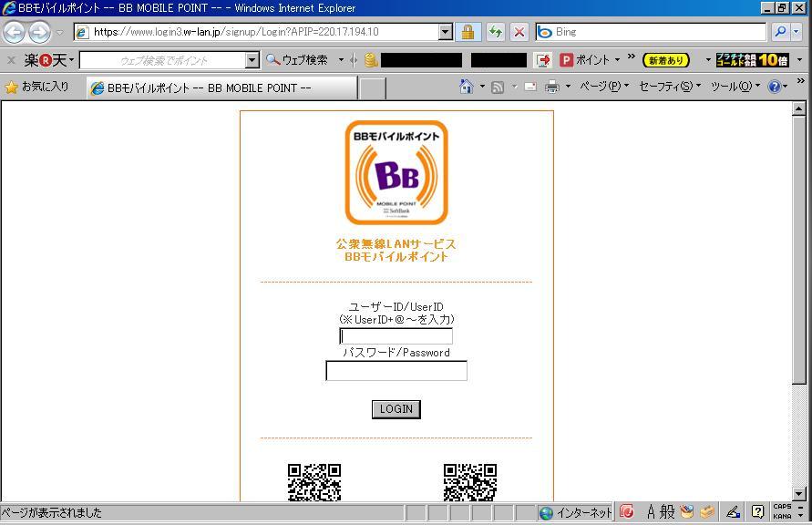View the security lock icon report

468,32
